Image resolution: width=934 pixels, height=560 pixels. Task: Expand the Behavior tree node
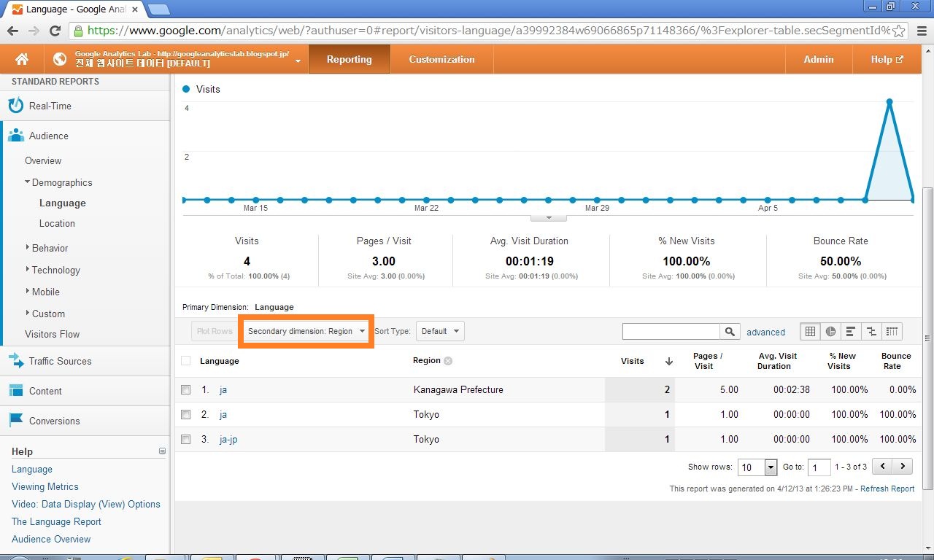pyautogui.click(x=28, y=248)
